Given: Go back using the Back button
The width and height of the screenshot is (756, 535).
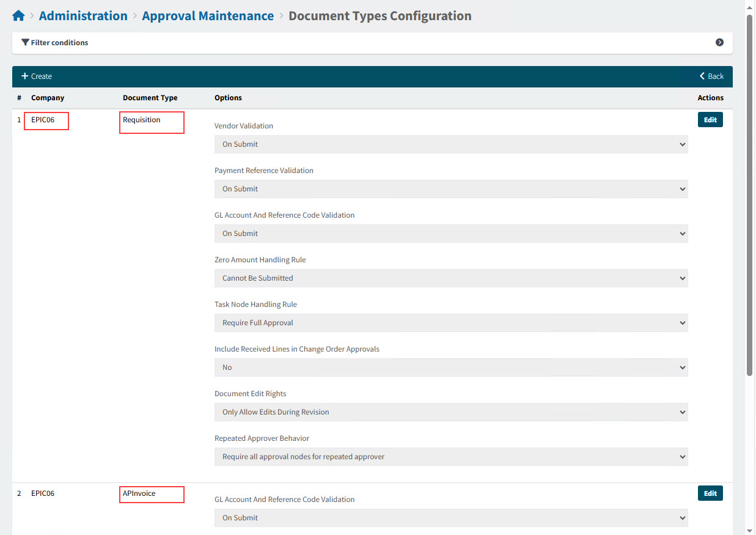Looking at the screenshot, I should [x=711, y=76].
